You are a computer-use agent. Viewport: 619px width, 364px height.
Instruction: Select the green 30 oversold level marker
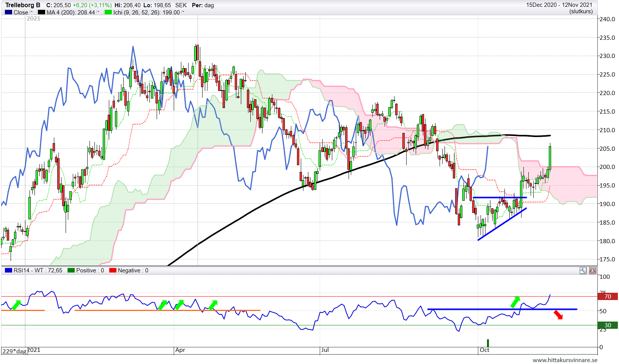point(608,325)
